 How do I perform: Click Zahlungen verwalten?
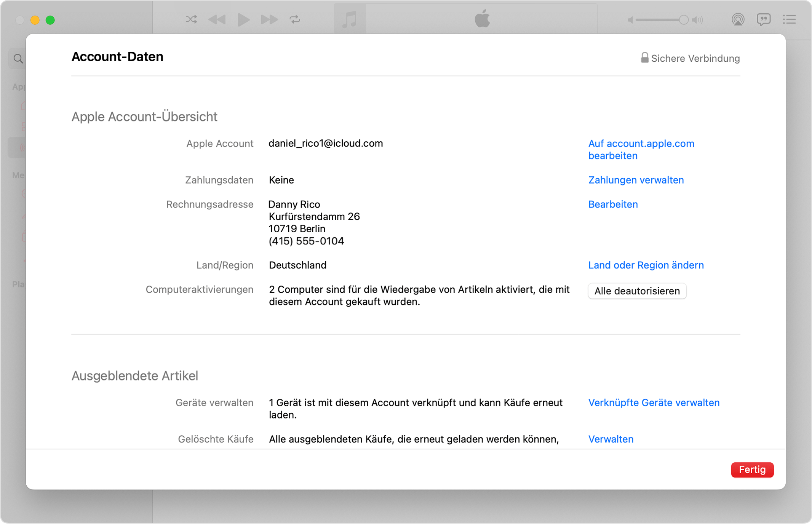point(636,180)
